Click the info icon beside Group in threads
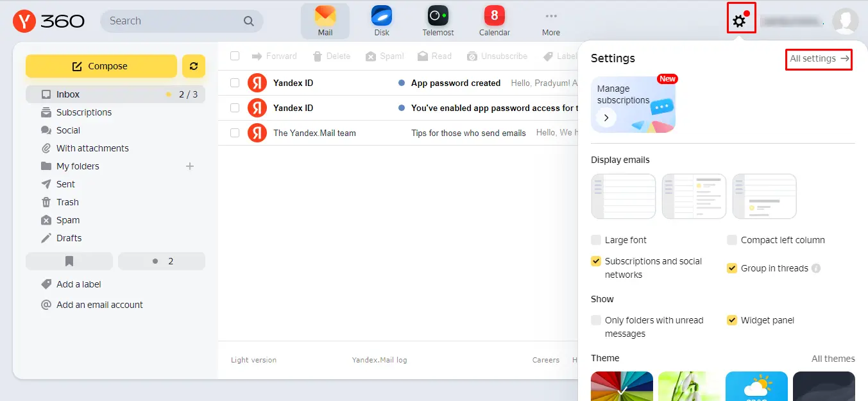 [x=816, y=268]
